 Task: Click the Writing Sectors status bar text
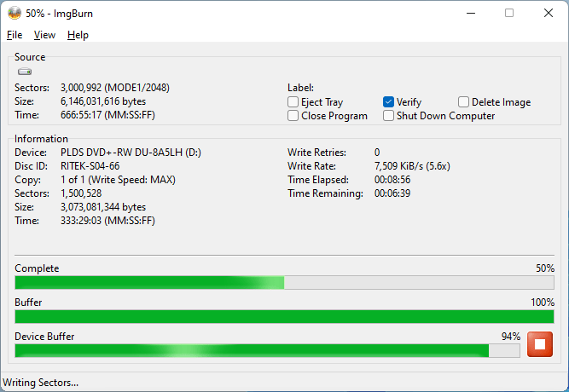[x=41, y=383]
